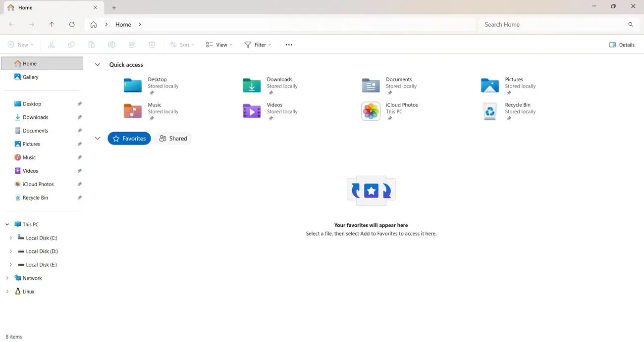The height and width of the screenshot is (342, 644).
Task: Click the Paste clipboard icon
Action: click(92, 45)
